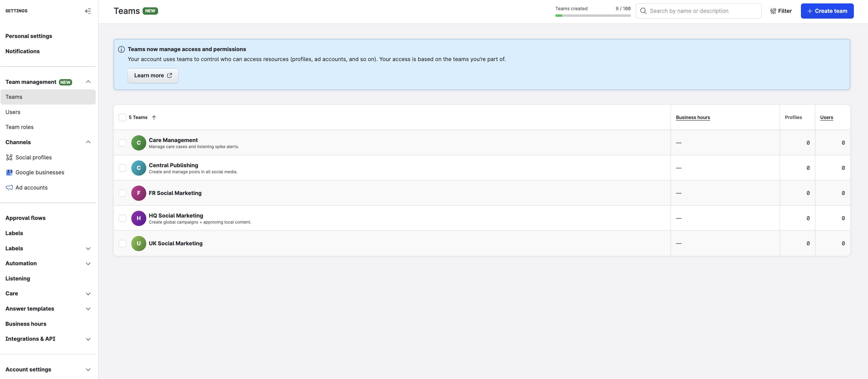Toggle teams sort order arrow

coord(154,118)
